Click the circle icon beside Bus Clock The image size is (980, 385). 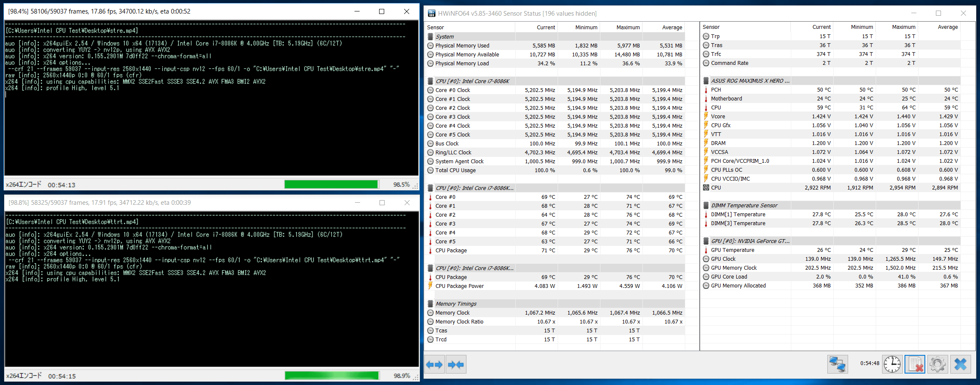(430, 143)
